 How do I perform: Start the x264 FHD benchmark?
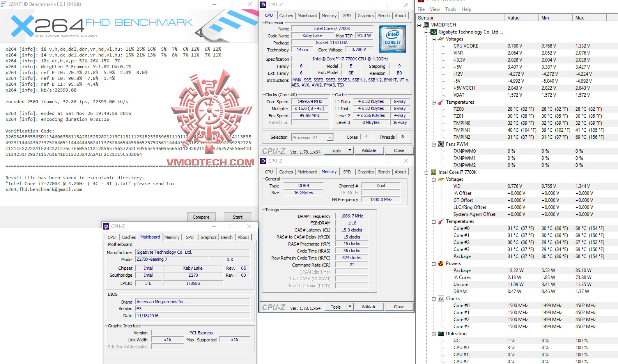237,217
